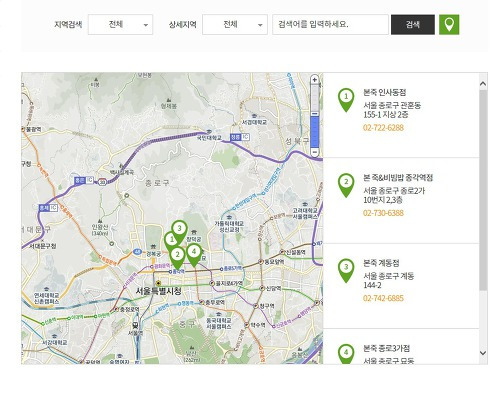
Task: Click phone number 02-742-6885
Action: pyautogui.click(x=383, y=298)
